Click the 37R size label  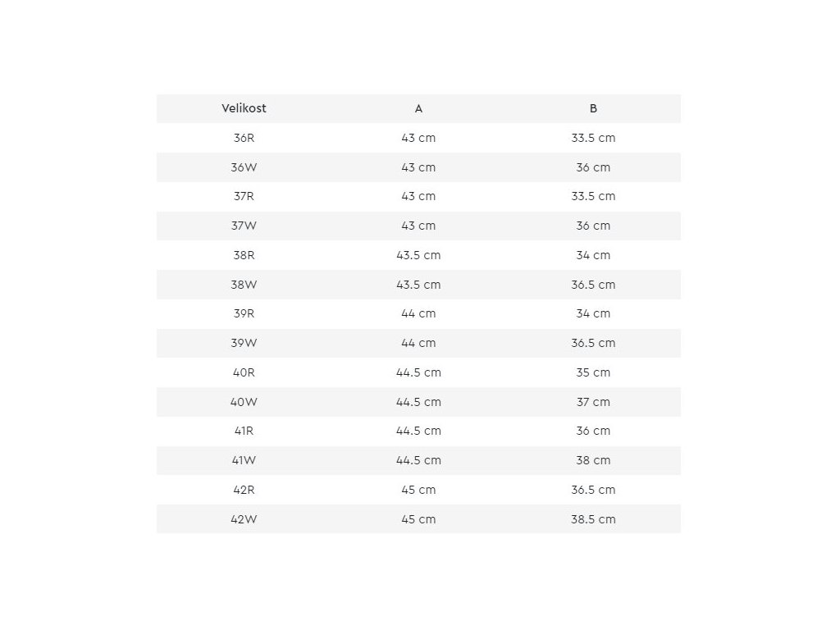[x=244, y=196]
